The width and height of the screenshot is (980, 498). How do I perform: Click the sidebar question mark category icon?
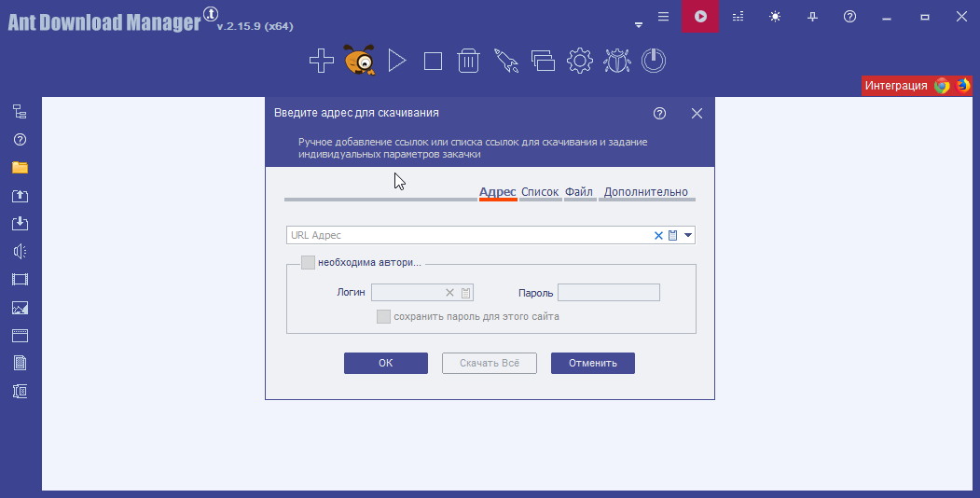[x=20, y=139]
